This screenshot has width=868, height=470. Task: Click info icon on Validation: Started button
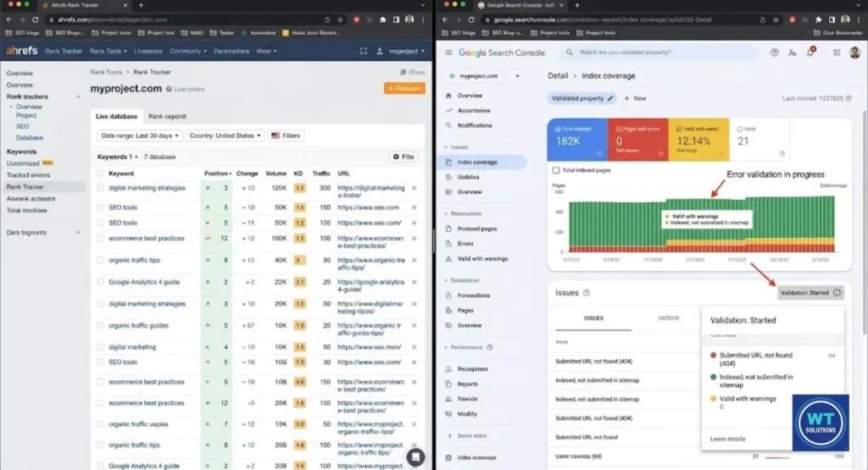[x=837, y=292]
